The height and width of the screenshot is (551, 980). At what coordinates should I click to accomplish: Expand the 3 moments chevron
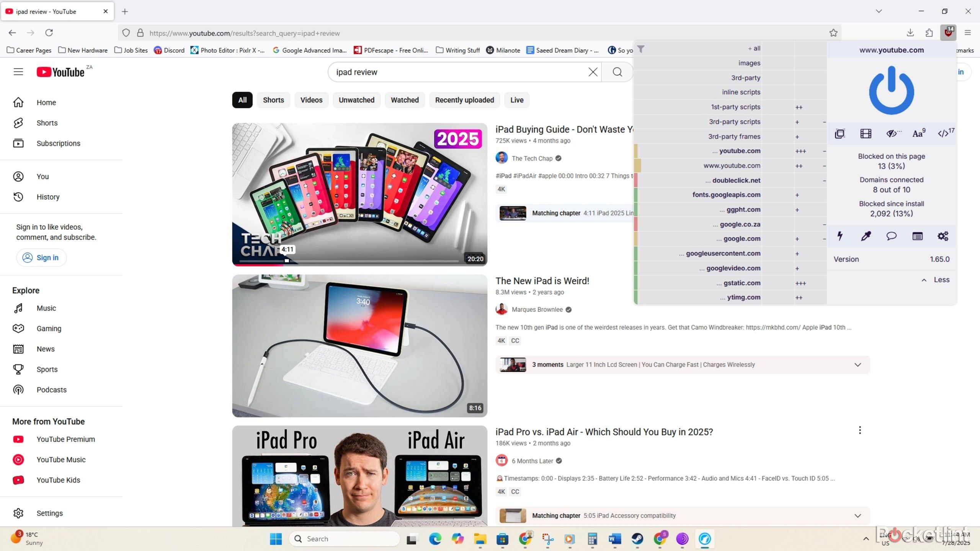point(857,365)
